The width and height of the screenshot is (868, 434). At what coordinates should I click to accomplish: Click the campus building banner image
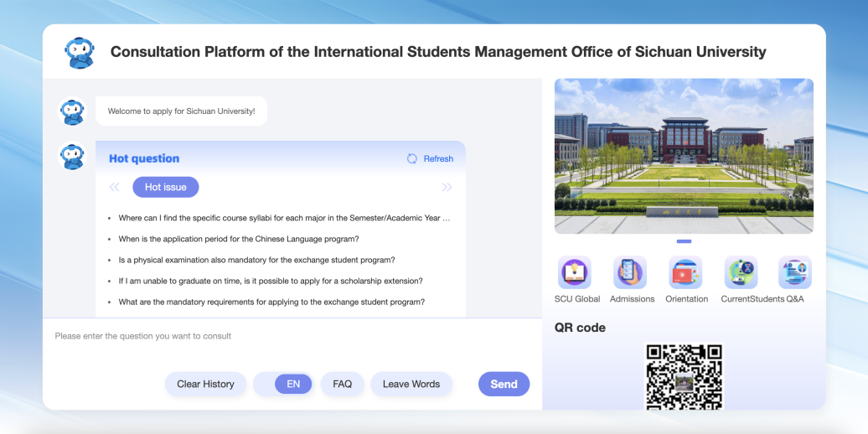pos(684,156)
